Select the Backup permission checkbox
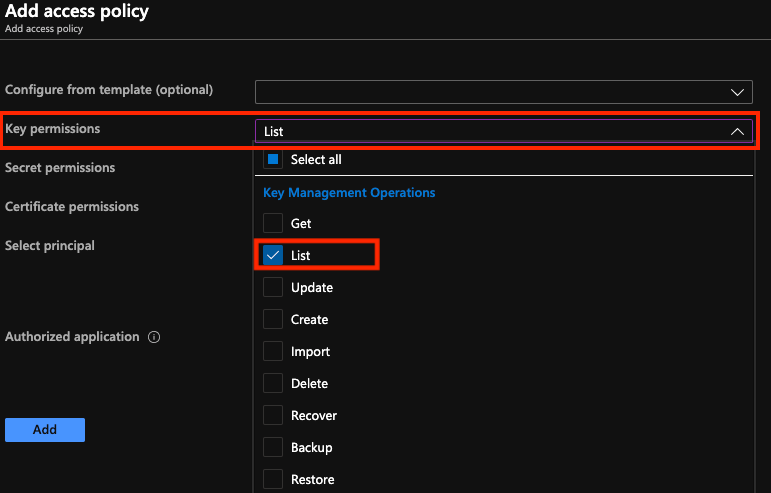The width and height of the screenshot is (771, 493). pyautogui.click(x=273, y=448)
